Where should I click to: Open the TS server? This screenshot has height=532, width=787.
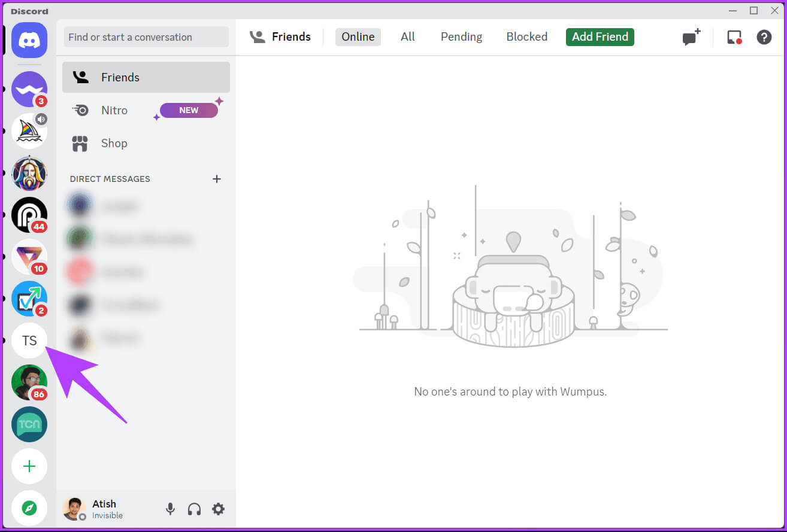[29, 341]
